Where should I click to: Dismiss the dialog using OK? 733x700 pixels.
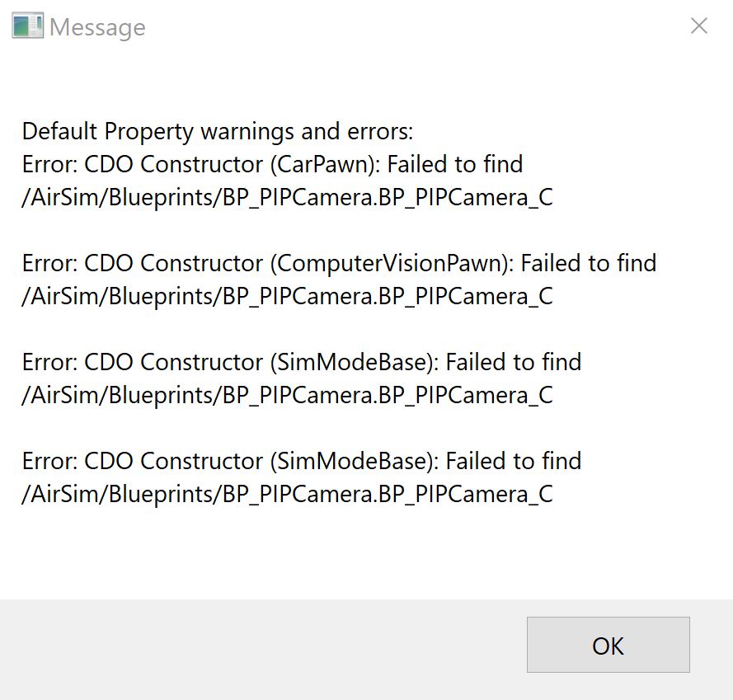click(x=608, y=646)
